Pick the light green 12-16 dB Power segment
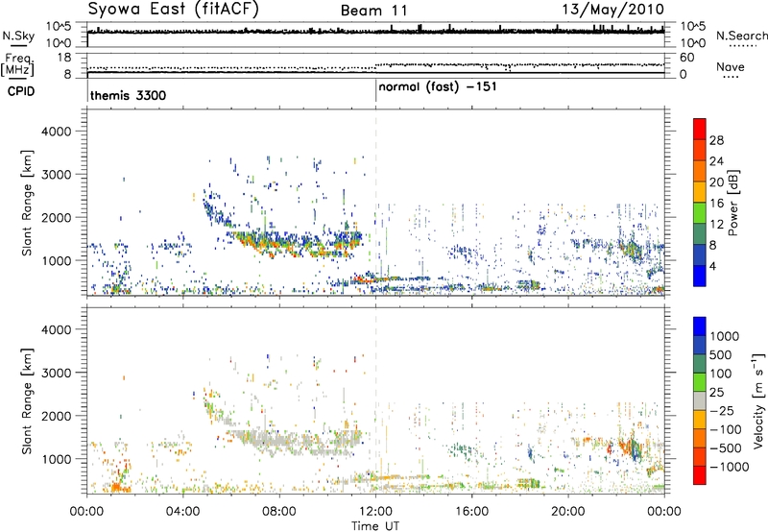The height and width of the screenshot is (532, 768). (700, 213)
